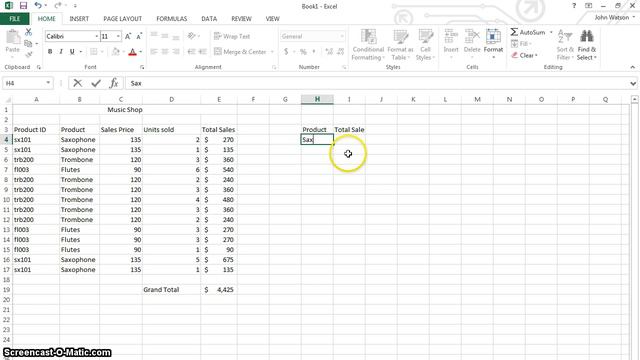
Task: Open Conditional Formatting
Action: click(x=368, y=45)
